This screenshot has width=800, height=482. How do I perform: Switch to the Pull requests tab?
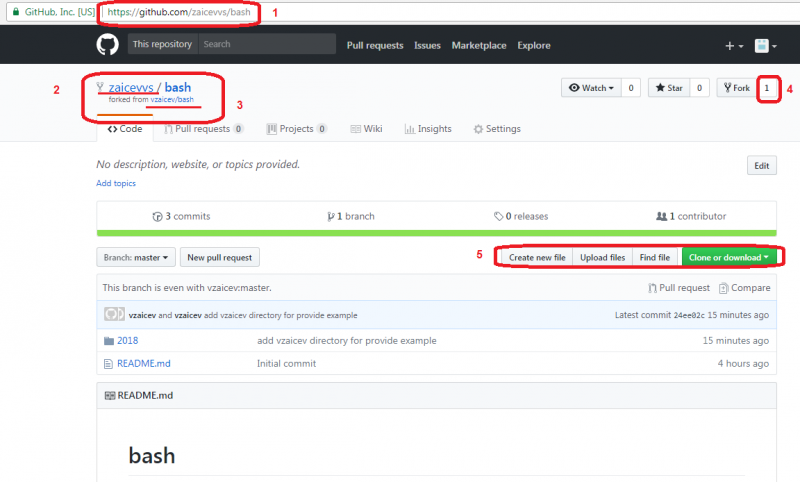(x=203, y=129)
